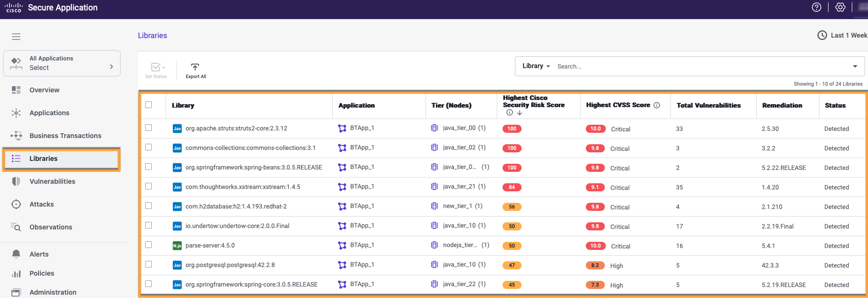Open the io.undertow:undertow-core:2.0.0.Final library

point(237,226)
